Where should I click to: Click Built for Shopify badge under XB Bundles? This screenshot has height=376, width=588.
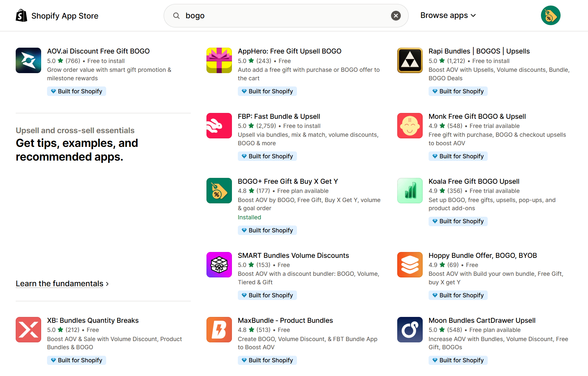point(76,360)
